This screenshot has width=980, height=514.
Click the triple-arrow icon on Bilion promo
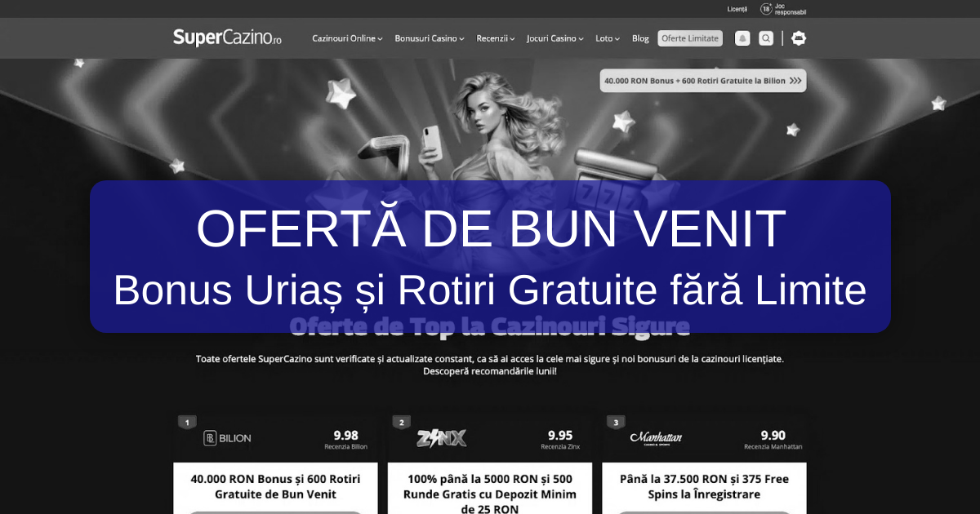(x=796, y=81)
